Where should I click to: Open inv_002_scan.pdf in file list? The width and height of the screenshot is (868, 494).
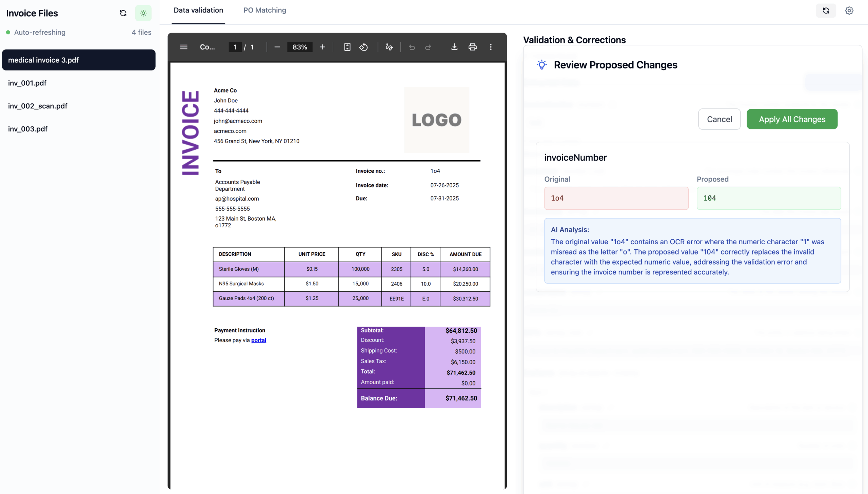coord(38,106)
